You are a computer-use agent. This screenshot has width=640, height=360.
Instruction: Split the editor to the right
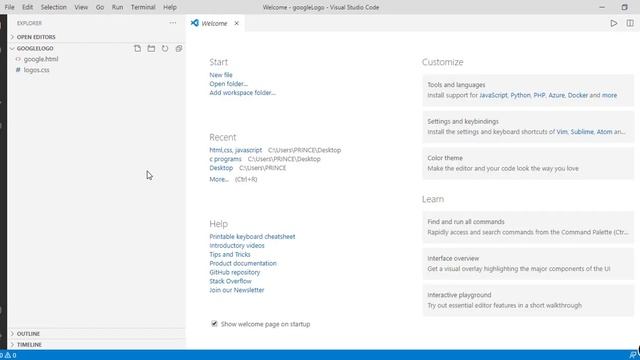point(630,23)
